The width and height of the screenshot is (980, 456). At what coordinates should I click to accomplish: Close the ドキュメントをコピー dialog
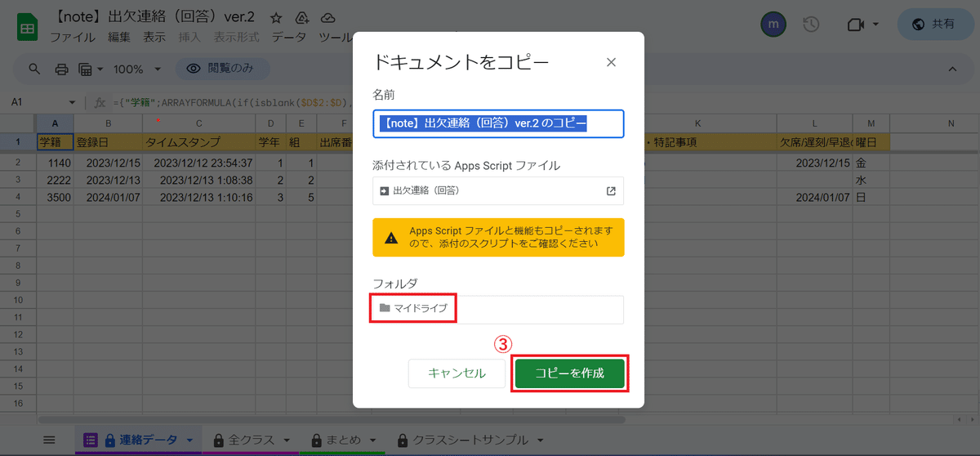tap(611, 62)
